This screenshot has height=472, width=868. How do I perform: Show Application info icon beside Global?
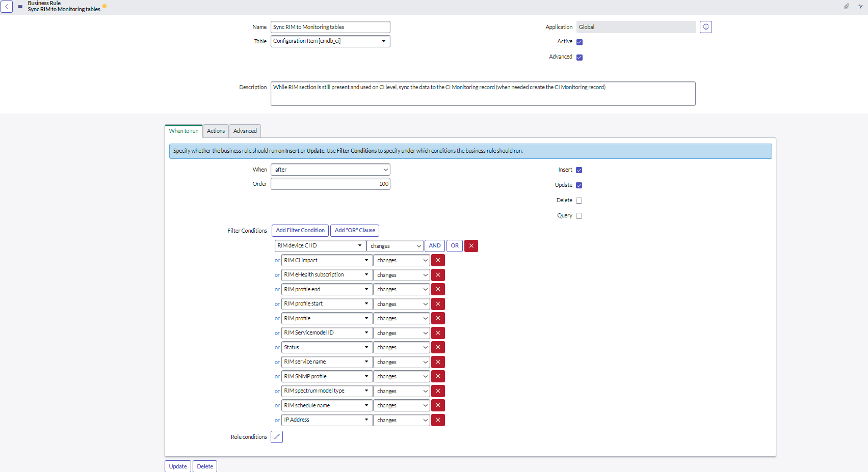point(706,27)
